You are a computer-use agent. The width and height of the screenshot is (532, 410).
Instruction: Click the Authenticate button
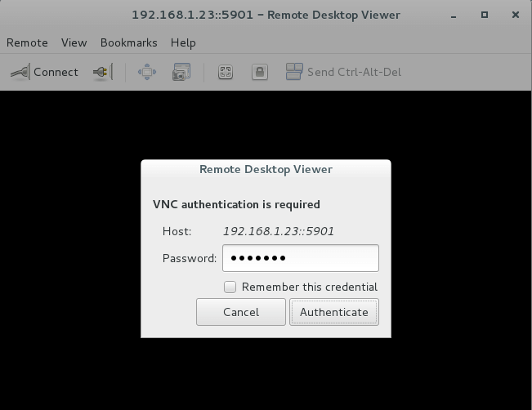(334, 312)
